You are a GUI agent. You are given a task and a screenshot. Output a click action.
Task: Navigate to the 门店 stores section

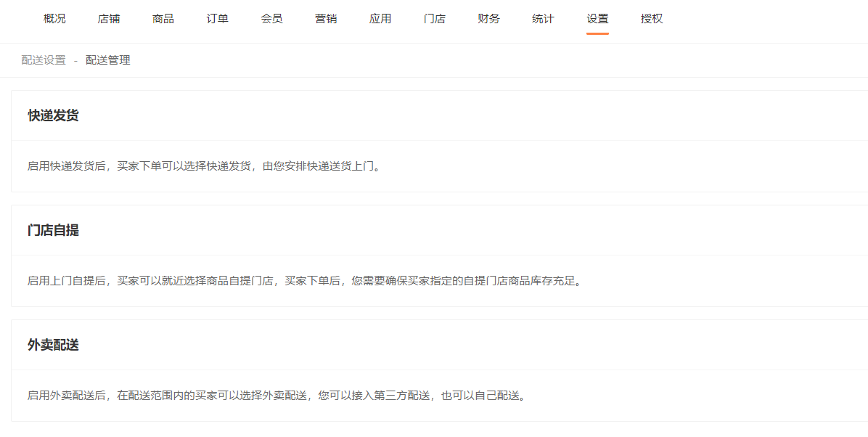tap(434, 18)
